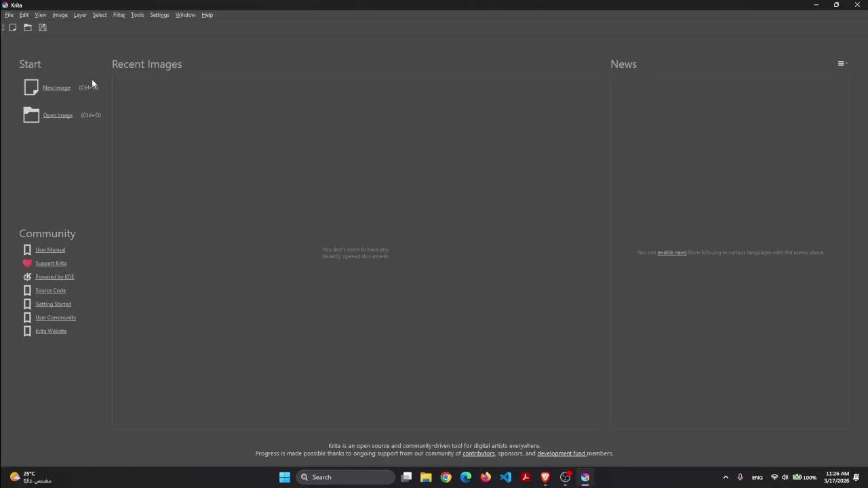Image resolution: width=868 pixels, height=488 pixels.
Task: Click the enable news link
Action: 672,253
